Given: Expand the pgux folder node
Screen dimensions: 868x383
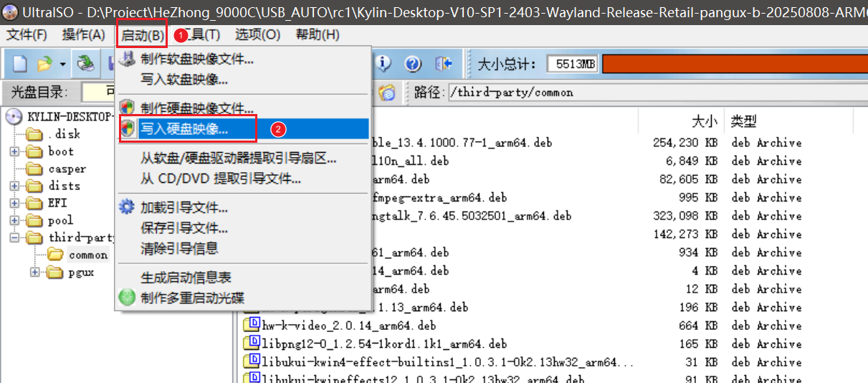Looking at the screenshot, I should tap(34, 273).
